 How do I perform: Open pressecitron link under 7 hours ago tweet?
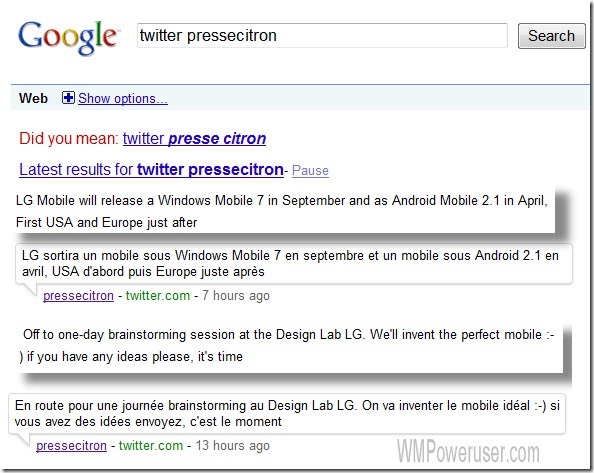pyautogui.click(x=78, y=296)
